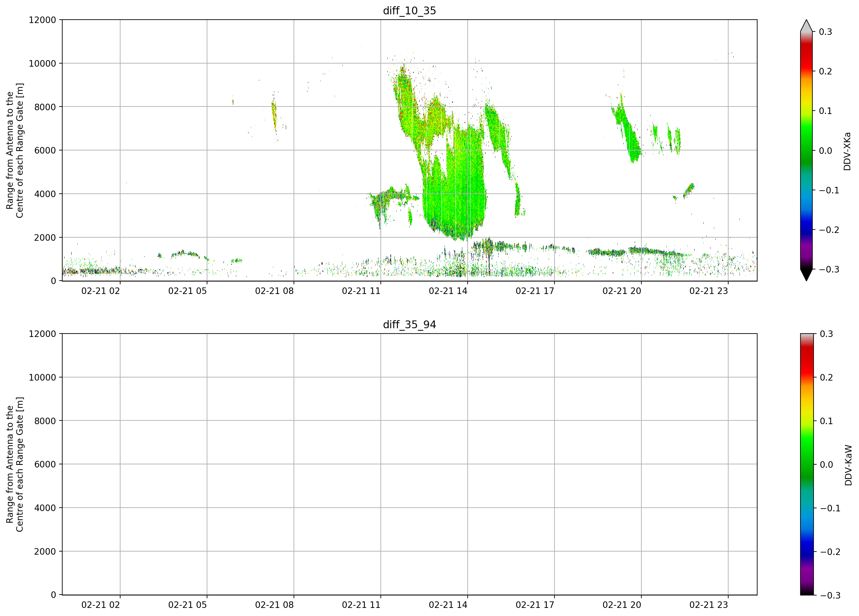Click the "2000" y-tick of diff_10_35 plot
This screenshot has height=616, width=859.
click(x=45, y=238)
